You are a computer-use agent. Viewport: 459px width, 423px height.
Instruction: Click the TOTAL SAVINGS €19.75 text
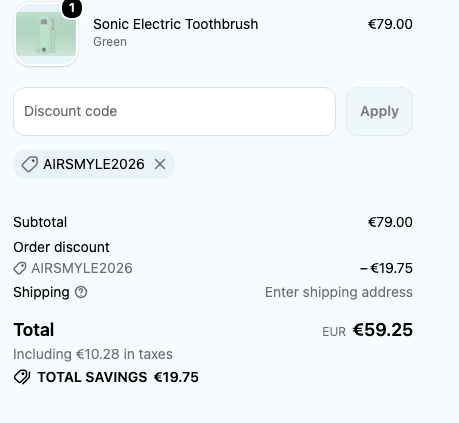click(118, 377)
